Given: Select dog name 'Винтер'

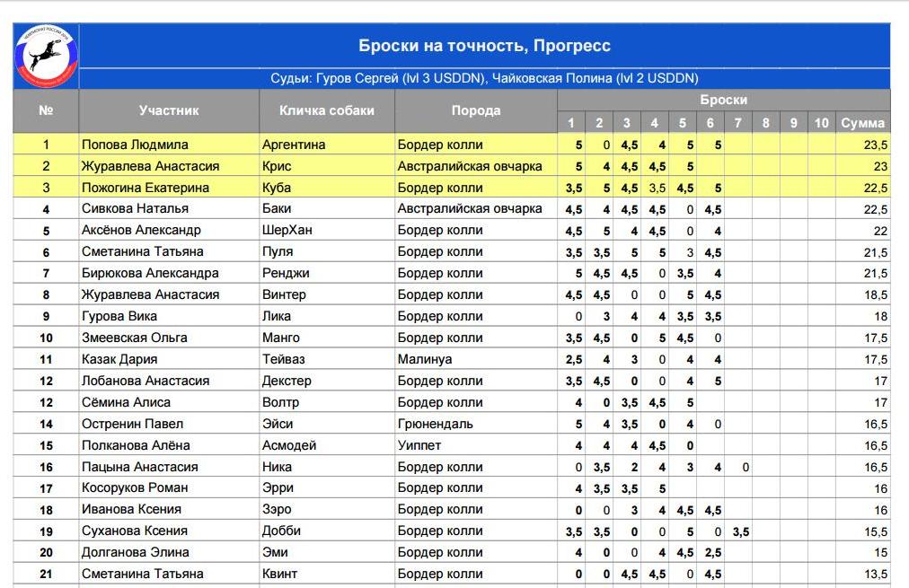Looking at the screenshot, I should click(x=284, y=294).
